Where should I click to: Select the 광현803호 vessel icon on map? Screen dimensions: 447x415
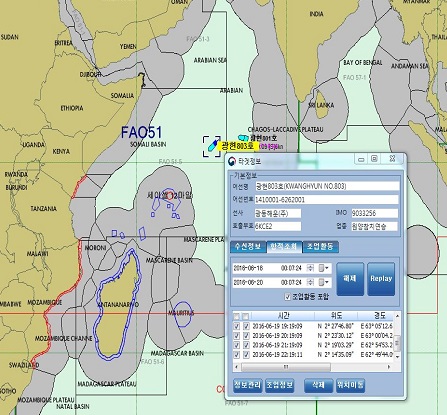pyautogui.click(x=212, y=146)
